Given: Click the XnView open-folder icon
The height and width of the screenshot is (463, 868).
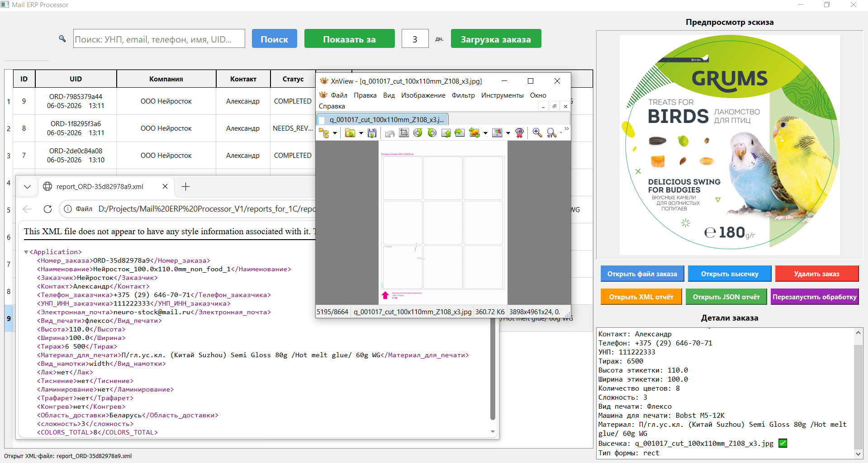Looking at the screenshot, I should click(x=350, y=133).
